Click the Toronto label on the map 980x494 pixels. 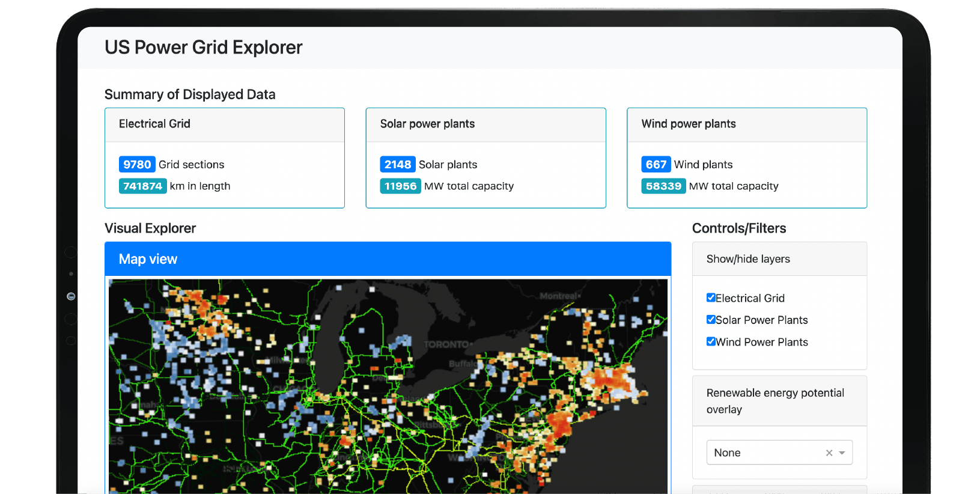[446, 344]
